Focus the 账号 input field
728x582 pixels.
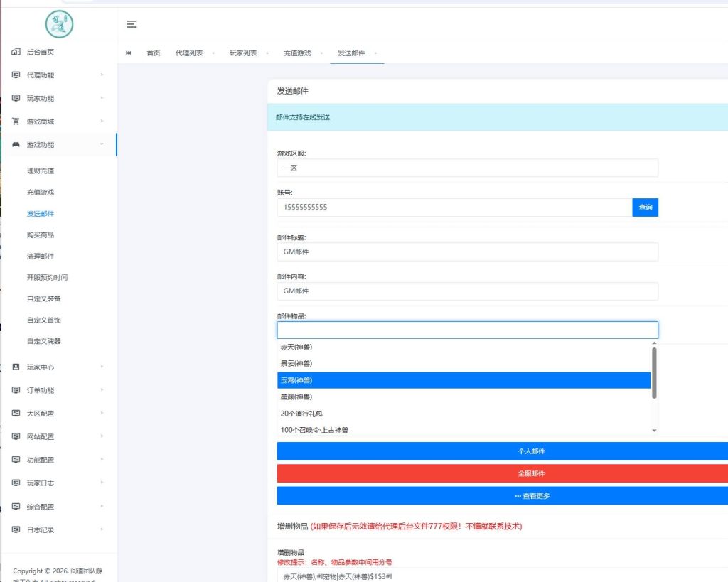point(454,208)
